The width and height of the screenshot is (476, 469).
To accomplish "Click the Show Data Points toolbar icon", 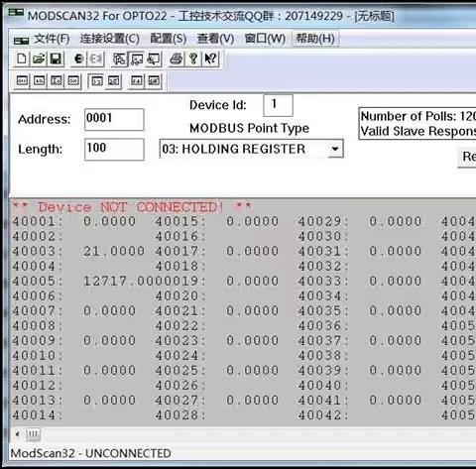I will coord(137,59).
